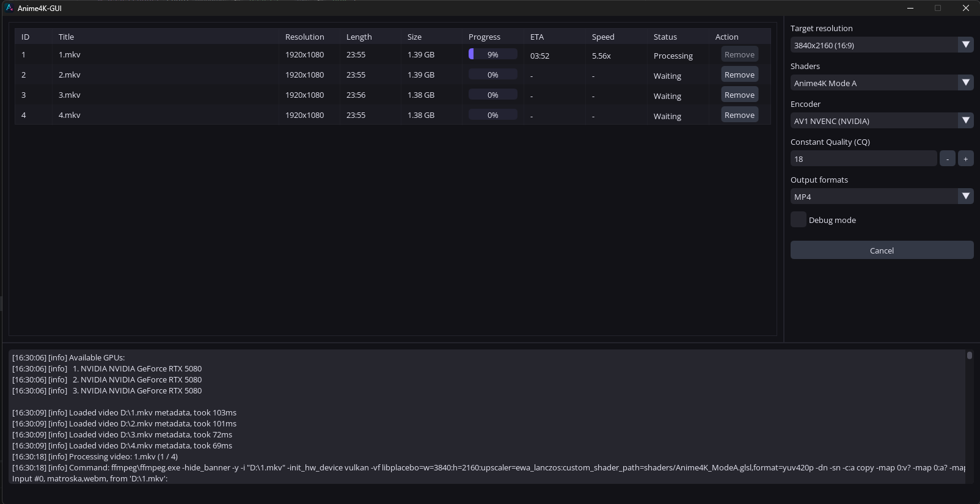Increase Constant Quality with plus button

[x=965, y=159]
